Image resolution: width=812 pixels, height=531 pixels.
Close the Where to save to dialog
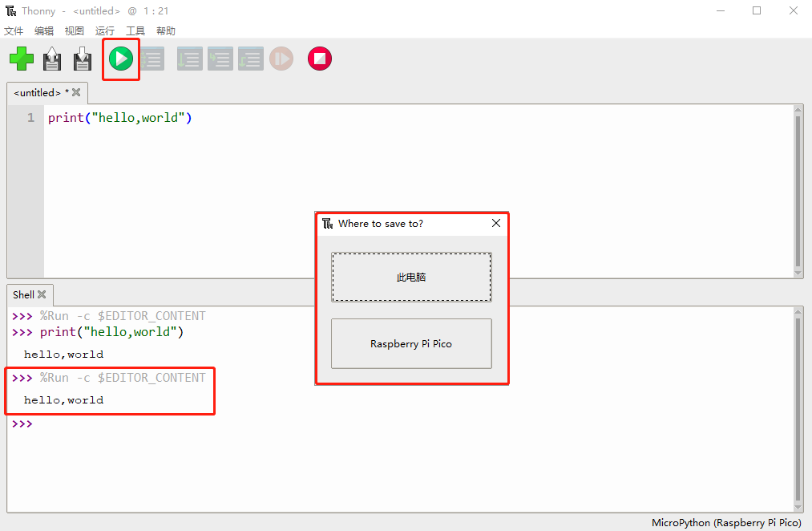pos(495,223)
